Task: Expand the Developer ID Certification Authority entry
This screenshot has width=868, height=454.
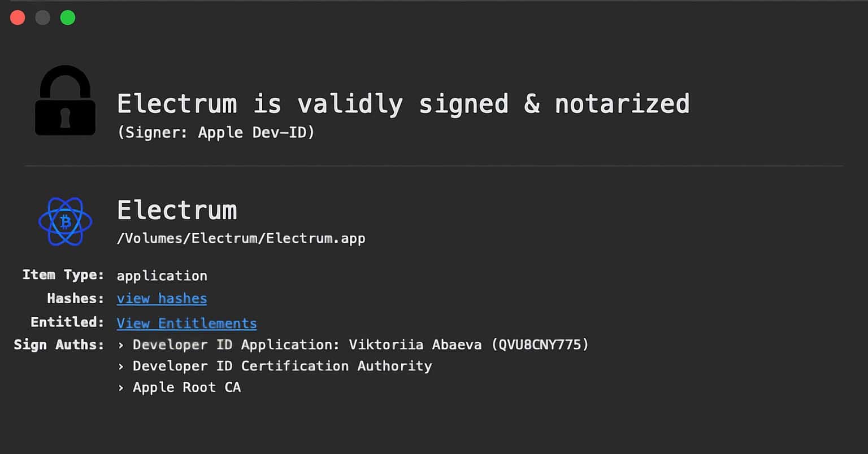Action: [282, 366]
